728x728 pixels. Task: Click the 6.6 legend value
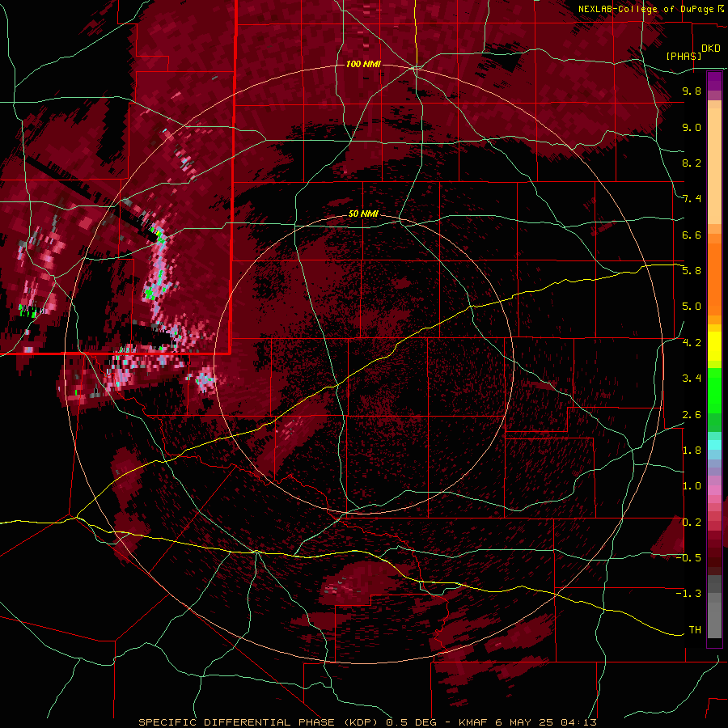point(692,235)
